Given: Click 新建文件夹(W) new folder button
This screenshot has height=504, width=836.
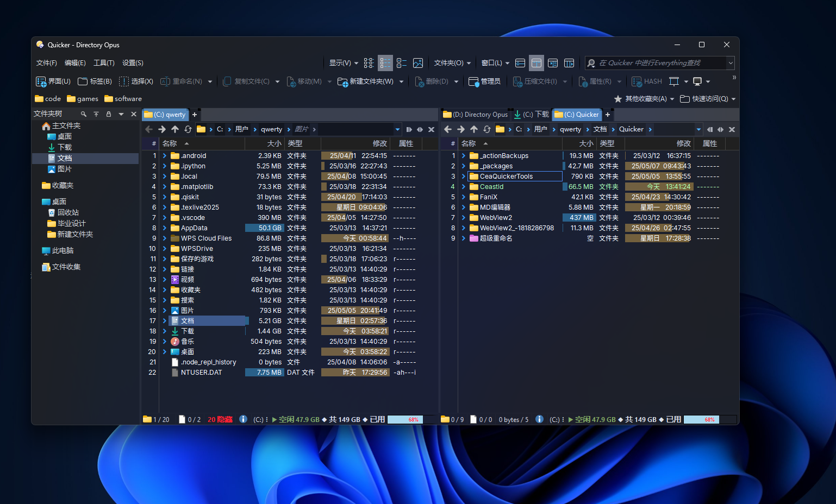Looking at the screenshot, I should tap(365, 81).
